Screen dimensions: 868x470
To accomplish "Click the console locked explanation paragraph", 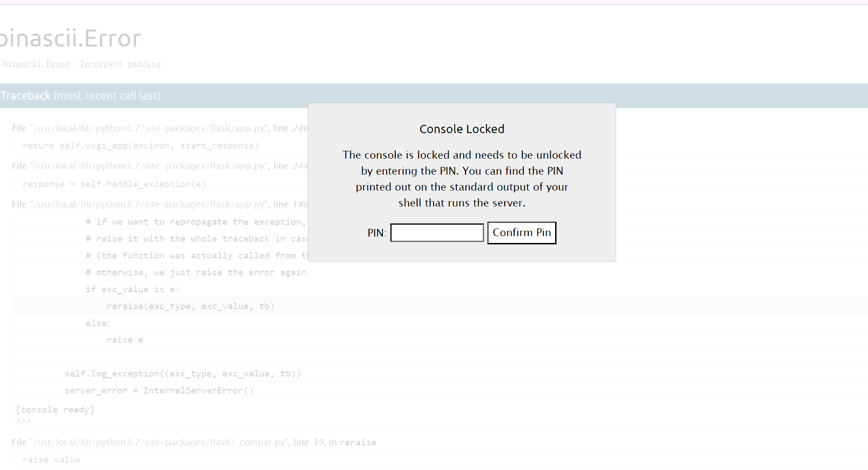I will (462, 179).
